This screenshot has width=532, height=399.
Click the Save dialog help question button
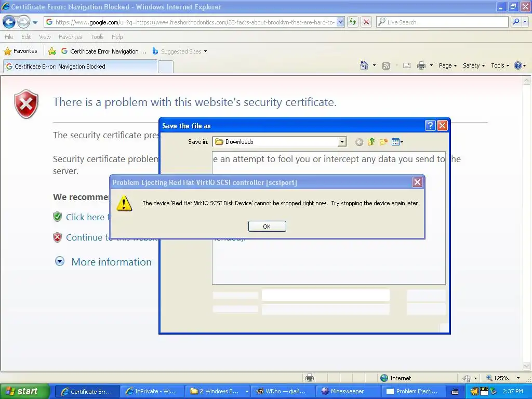(x=430, y=126)
